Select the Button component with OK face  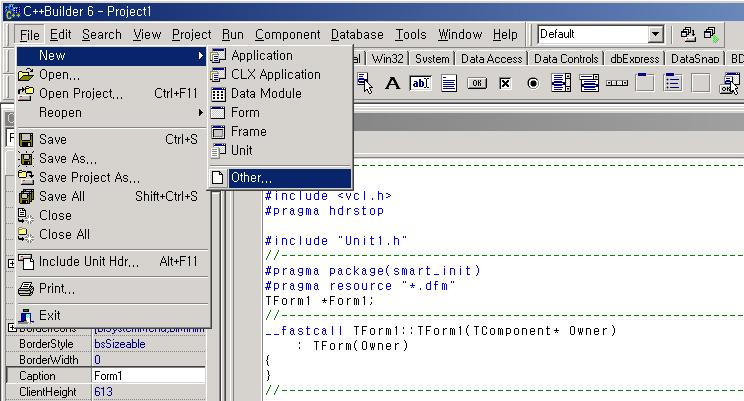point(477,84)
